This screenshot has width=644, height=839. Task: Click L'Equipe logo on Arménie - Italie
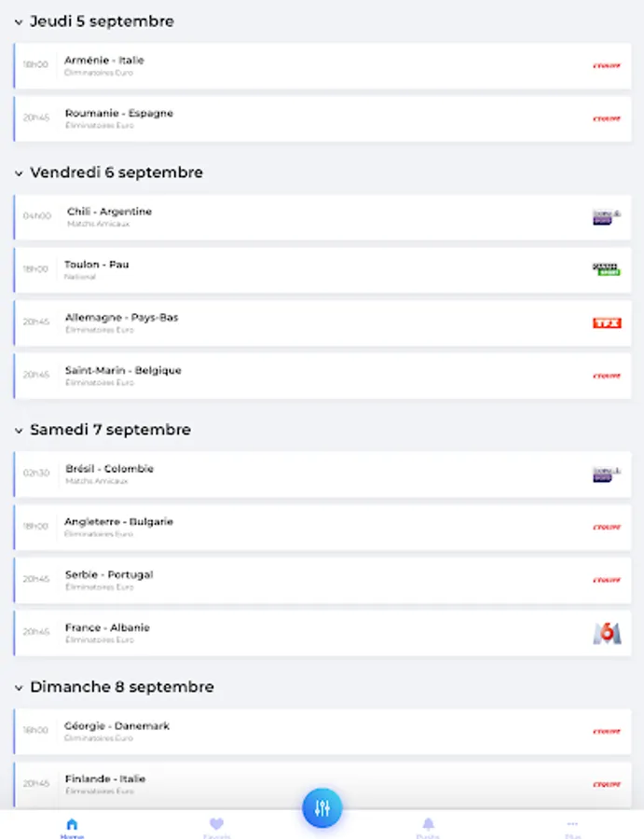pos(607,66)
